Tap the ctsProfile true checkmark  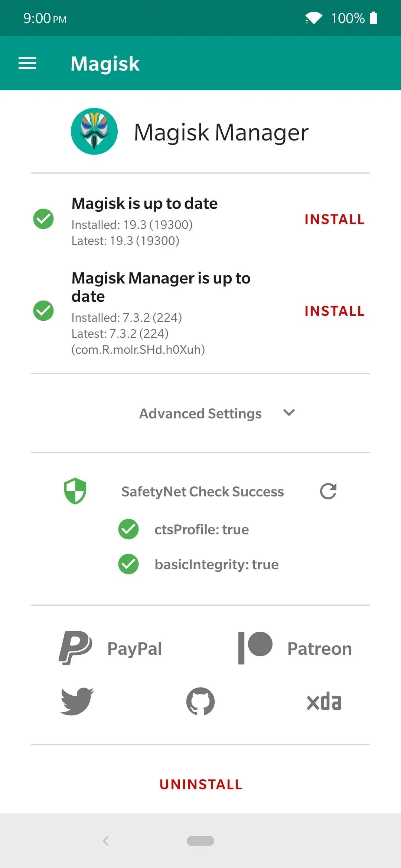[x=128, y=529]
